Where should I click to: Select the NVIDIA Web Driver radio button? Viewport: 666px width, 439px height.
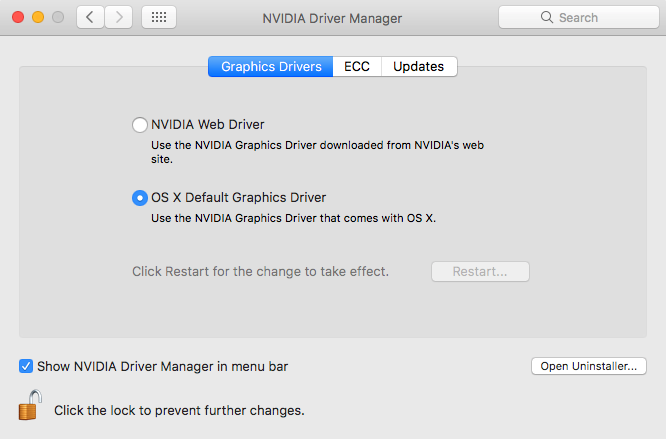139,125
